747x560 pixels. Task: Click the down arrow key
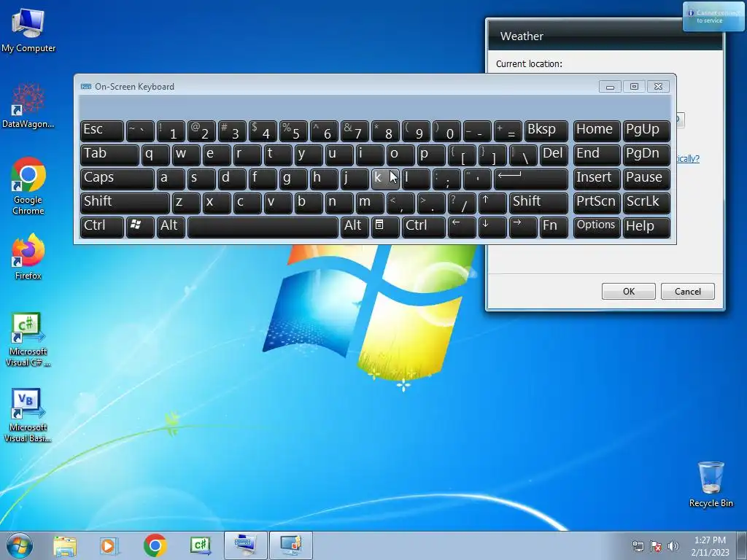[492, 227]
